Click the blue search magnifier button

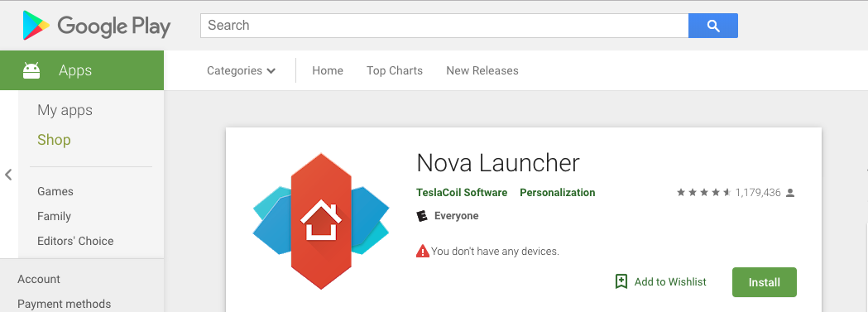point(713,26)
